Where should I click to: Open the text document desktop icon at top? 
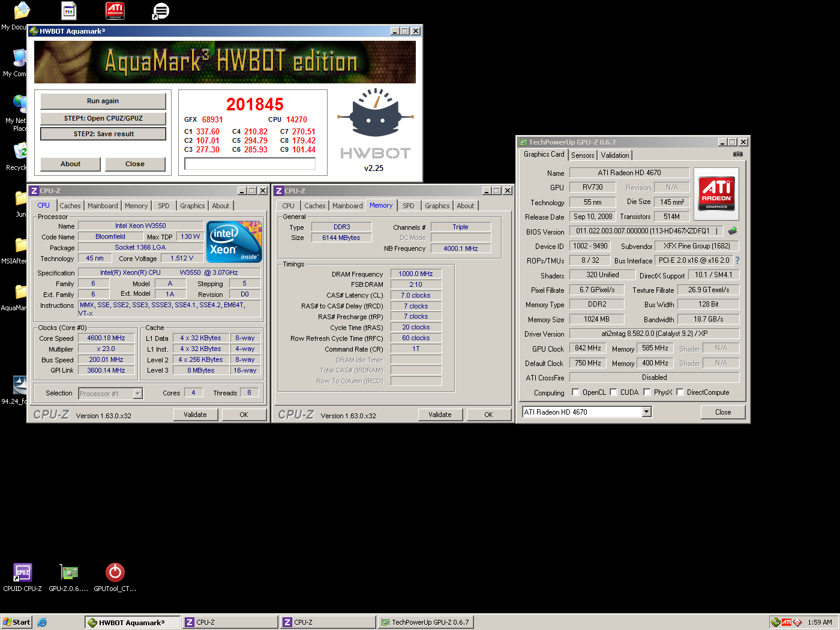pos(69,10)
